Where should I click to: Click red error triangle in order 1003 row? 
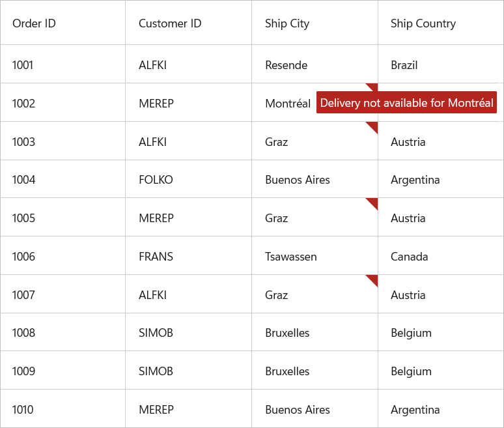373,126
